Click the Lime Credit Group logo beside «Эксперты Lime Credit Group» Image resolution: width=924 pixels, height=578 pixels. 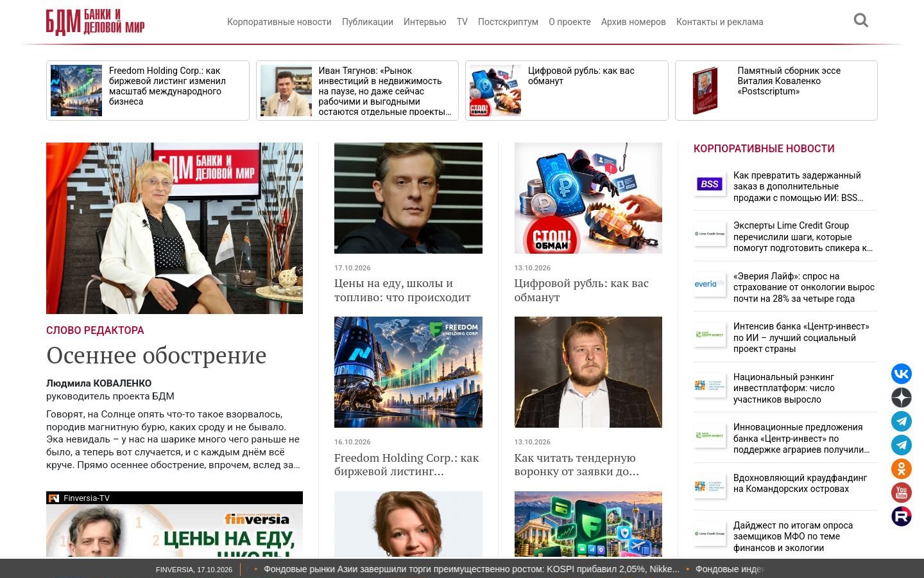[710, 234]
